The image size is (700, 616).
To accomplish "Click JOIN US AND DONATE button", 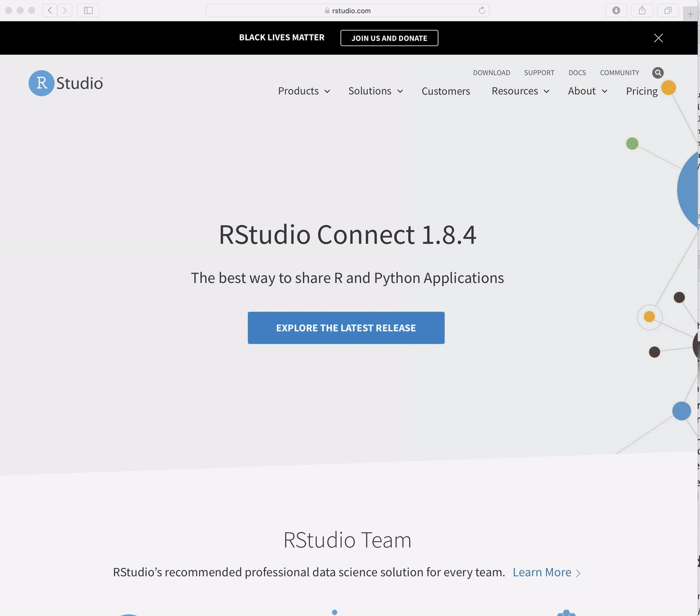I will (x=389, y=38).
